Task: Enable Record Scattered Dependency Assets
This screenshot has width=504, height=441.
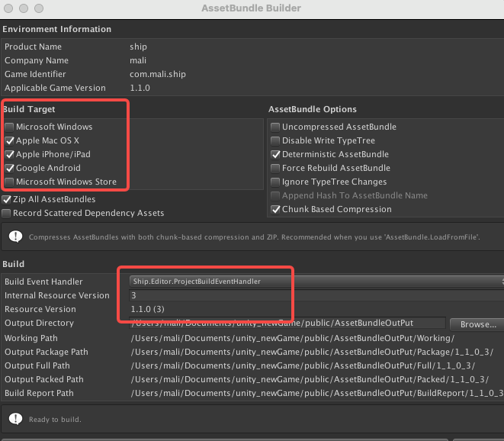Action: click(6, 214)
